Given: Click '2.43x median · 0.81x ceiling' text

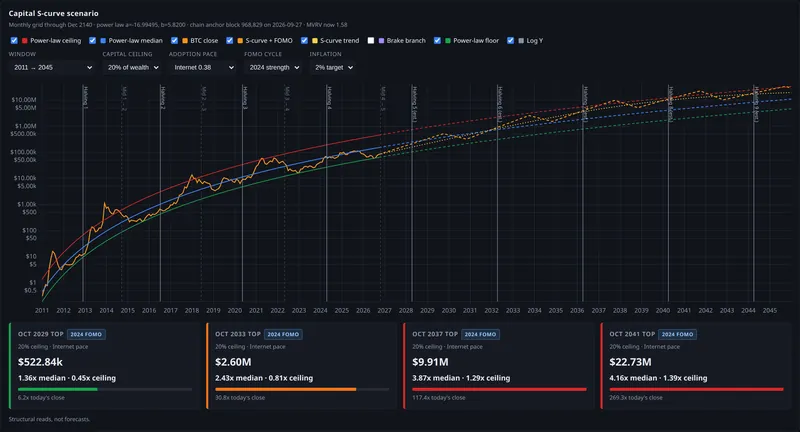Looking at the screenshot, I should point(264,378).
